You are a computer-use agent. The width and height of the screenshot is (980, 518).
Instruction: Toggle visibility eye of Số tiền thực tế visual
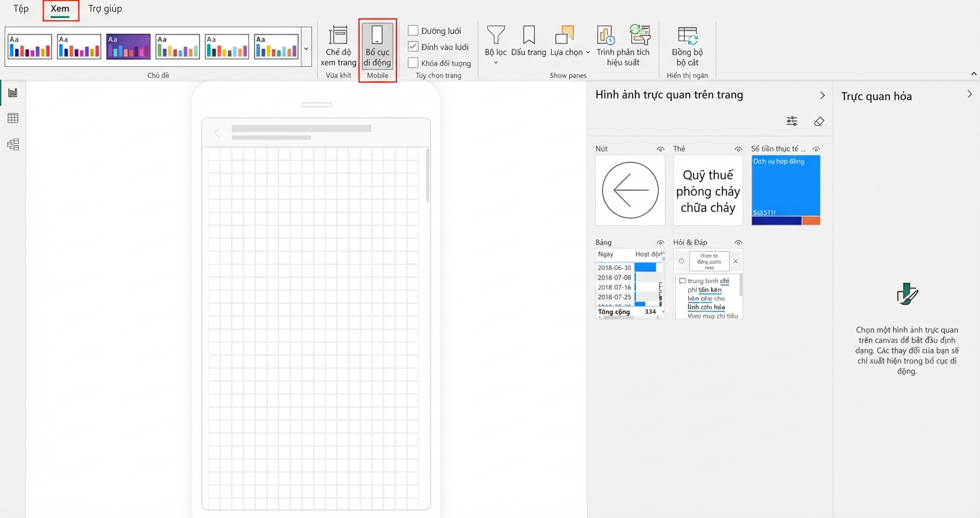pos(817,149)
